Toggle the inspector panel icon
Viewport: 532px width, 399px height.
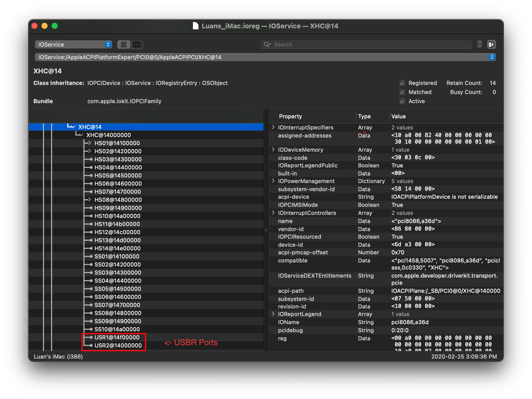(491, 45)
